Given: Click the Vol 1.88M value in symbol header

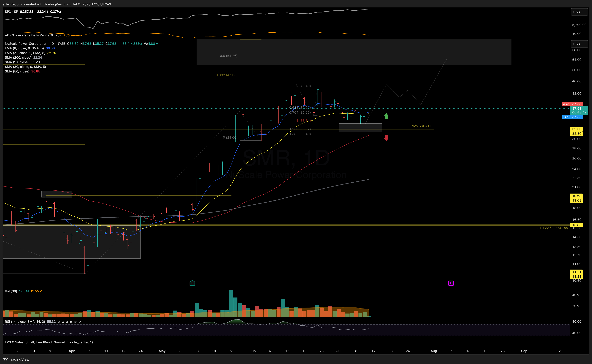Looking at the screenshot, I should (151, 44).
